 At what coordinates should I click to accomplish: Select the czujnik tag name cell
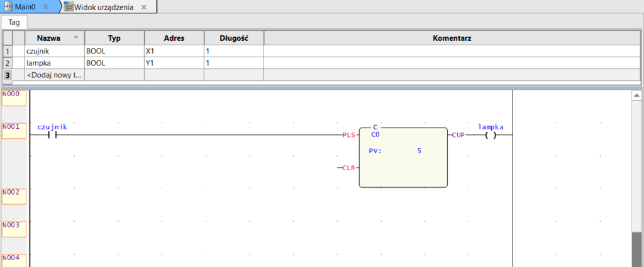point(55,51)
